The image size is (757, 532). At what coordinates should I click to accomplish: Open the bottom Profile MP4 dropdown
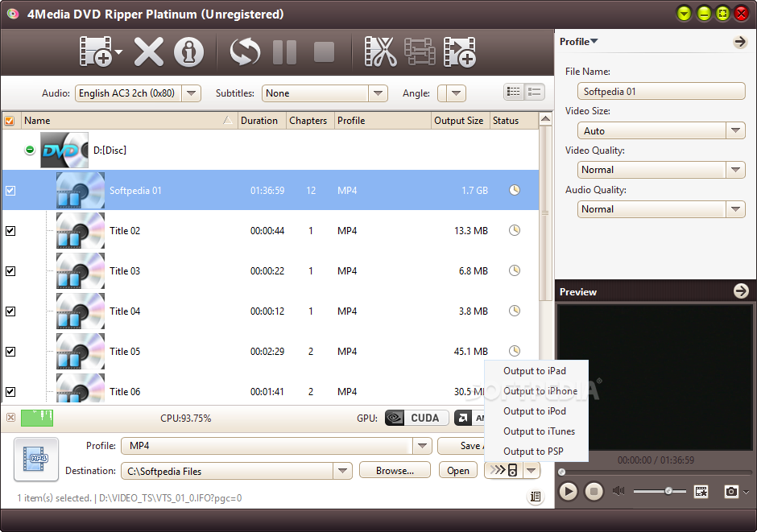(423, 446)
